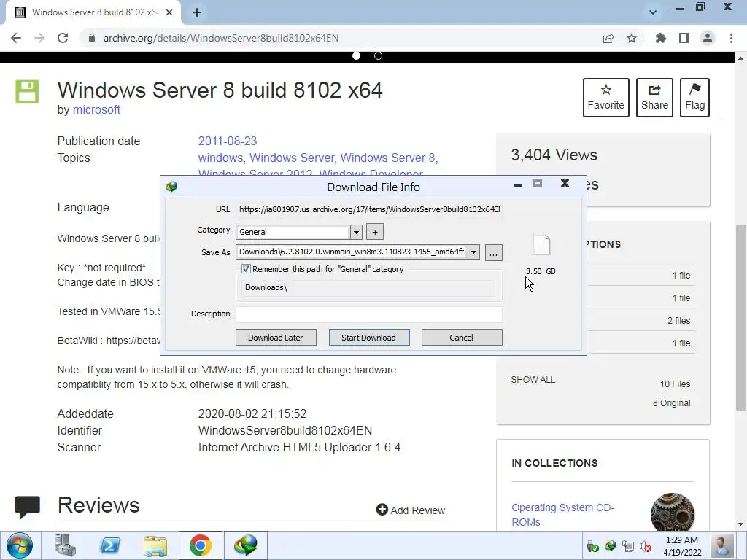
Task: Open Internet Download Manager from taskbar
Action: 246,545
